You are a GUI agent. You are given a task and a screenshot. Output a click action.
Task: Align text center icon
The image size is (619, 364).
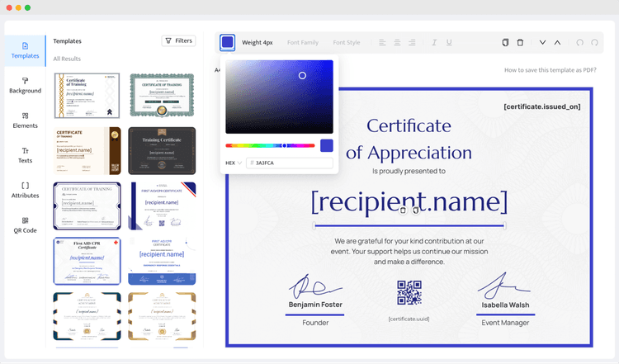(x=397, y=42)
